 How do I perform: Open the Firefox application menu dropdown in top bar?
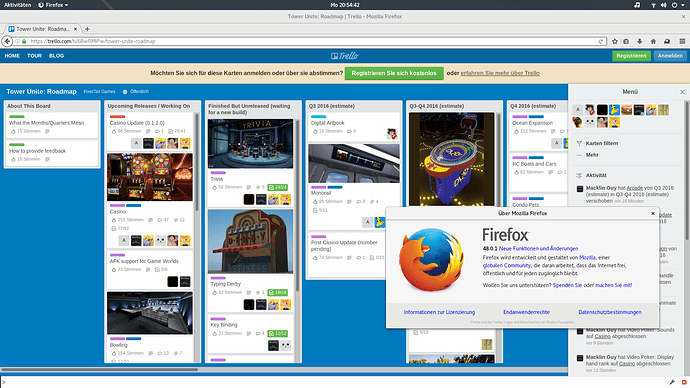tap(53, 5)
